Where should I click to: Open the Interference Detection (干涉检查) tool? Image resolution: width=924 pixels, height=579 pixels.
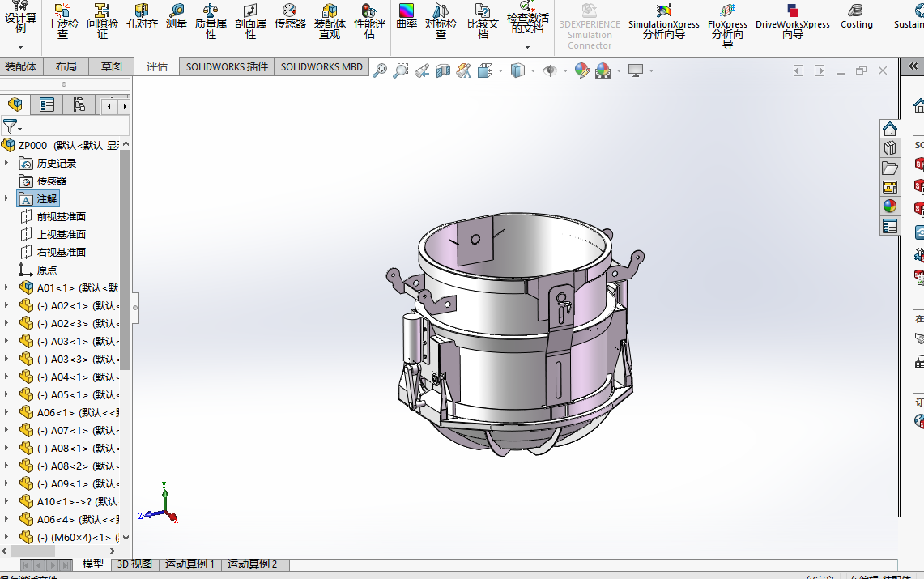coord(62,21)
